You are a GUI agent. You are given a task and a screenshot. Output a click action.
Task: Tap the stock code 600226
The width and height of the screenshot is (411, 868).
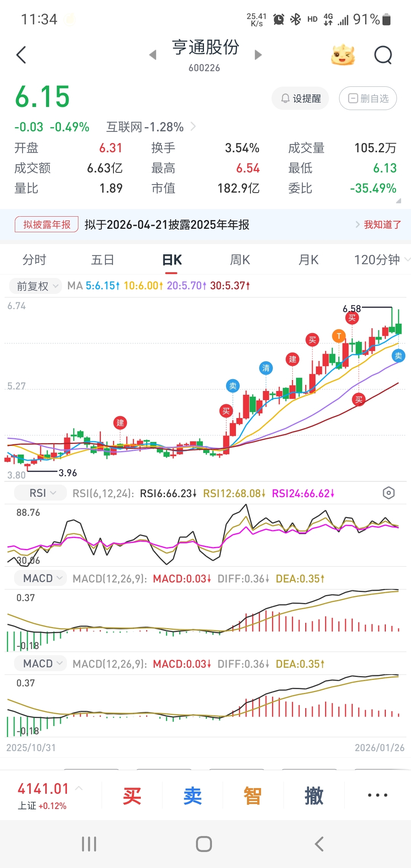204,68
